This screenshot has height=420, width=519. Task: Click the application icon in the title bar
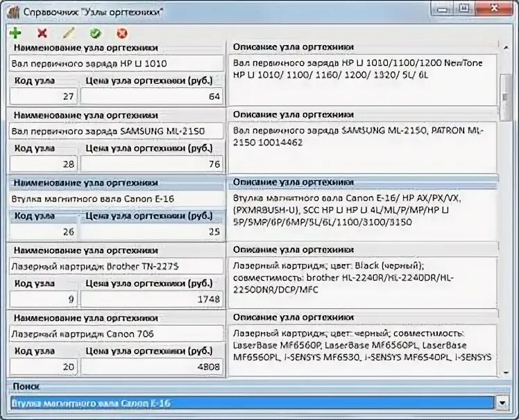click(13, 12)
